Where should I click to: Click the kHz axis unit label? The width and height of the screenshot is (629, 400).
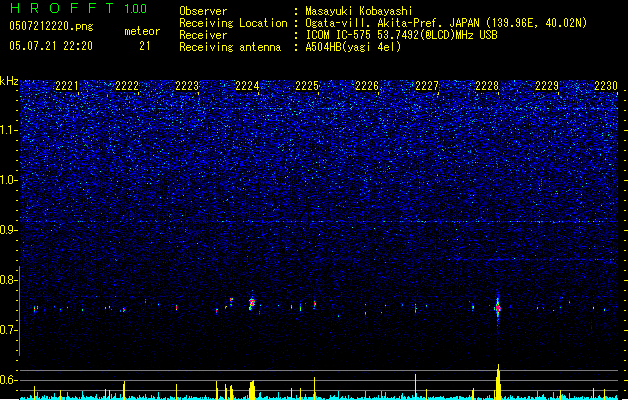pos(9,81)
